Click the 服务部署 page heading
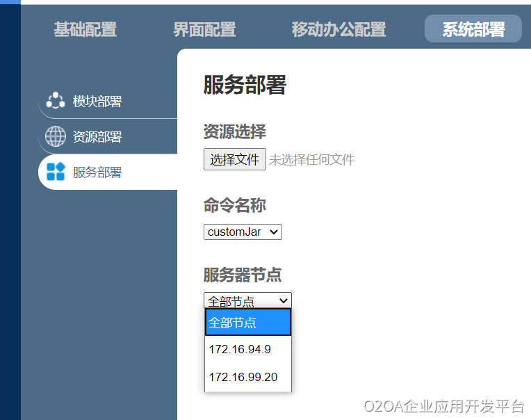Viewport: 531px width, 420px height. tap(245, 85)
